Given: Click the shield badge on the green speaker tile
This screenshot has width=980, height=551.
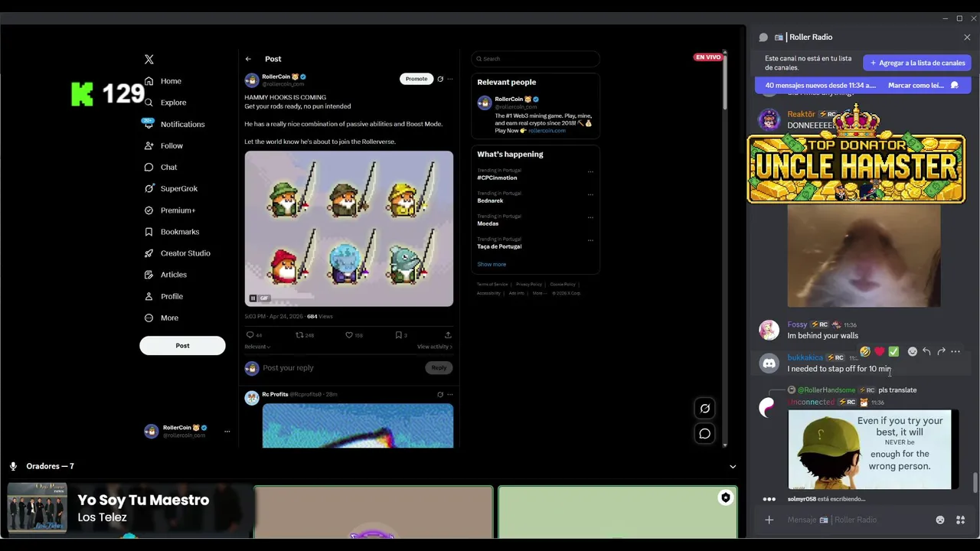Looking at the screenshot, I should pyautogui.click(x=725, y=498).
